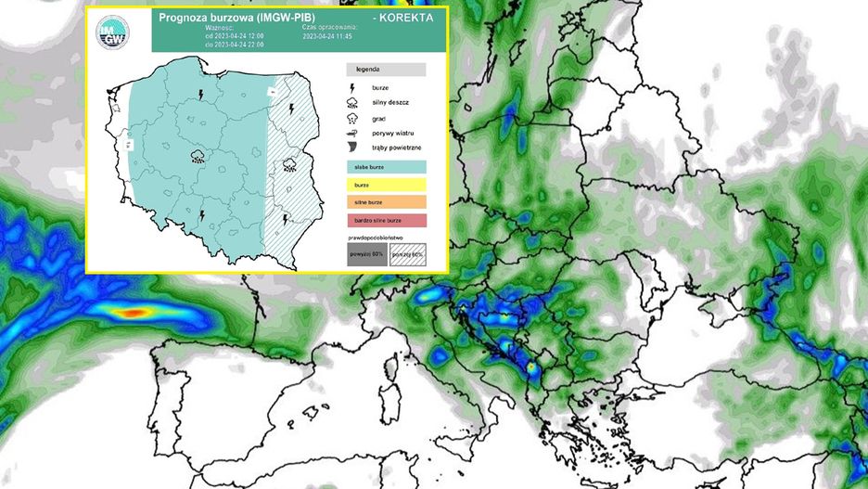Click the 'trąby powietrzne' tornado legend icon
Image resolution: width=868 pixels, height=489 pixels.
click(351, 148)
